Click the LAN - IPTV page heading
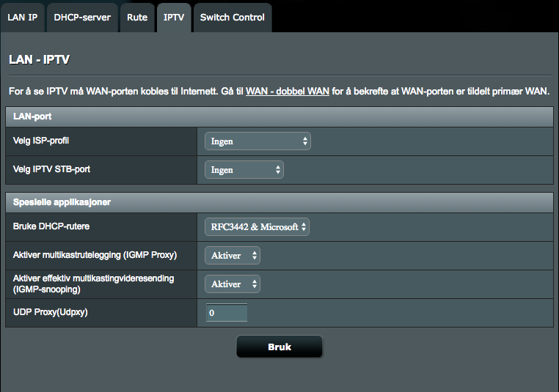The width and height of the screenshot is (559, 392). [39, 59]
